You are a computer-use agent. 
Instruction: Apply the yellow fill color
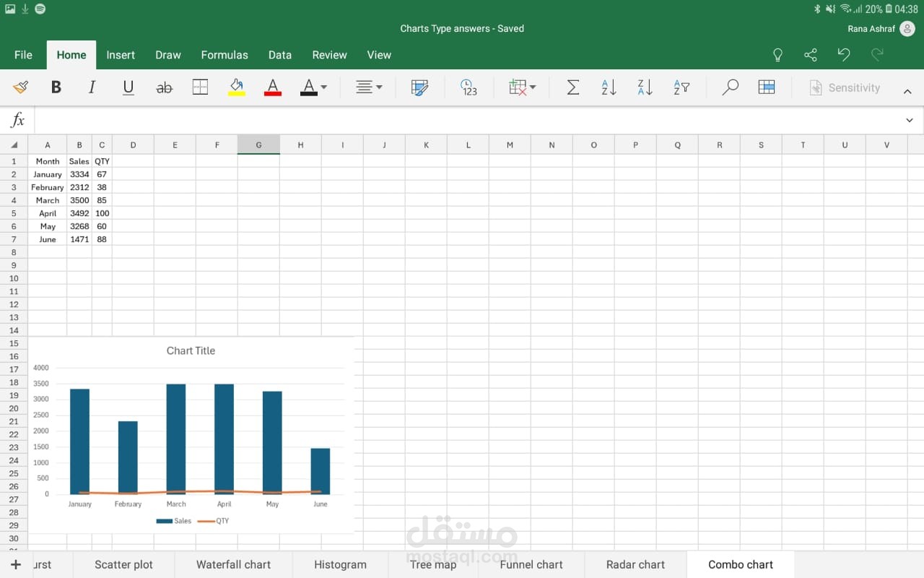point(236,87)
